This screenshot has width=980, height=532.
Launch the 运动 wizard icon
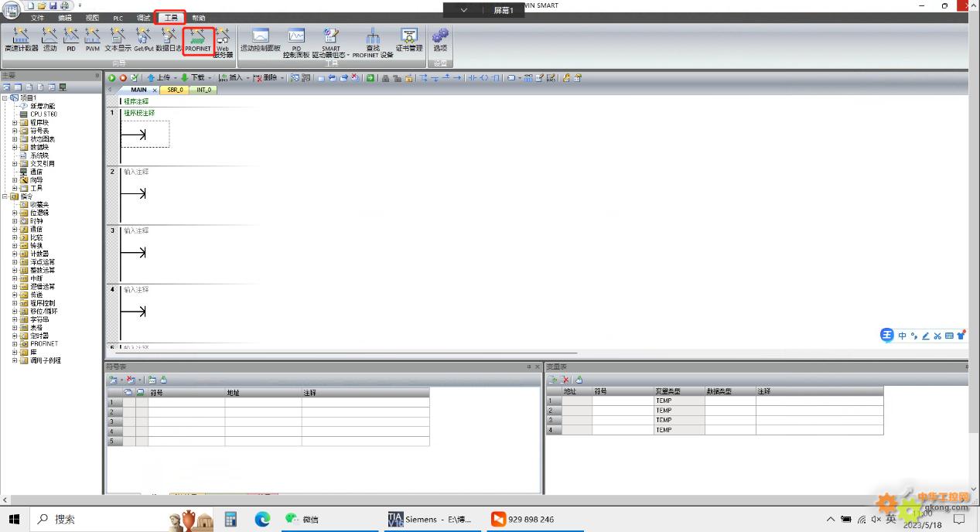point(50,39)
